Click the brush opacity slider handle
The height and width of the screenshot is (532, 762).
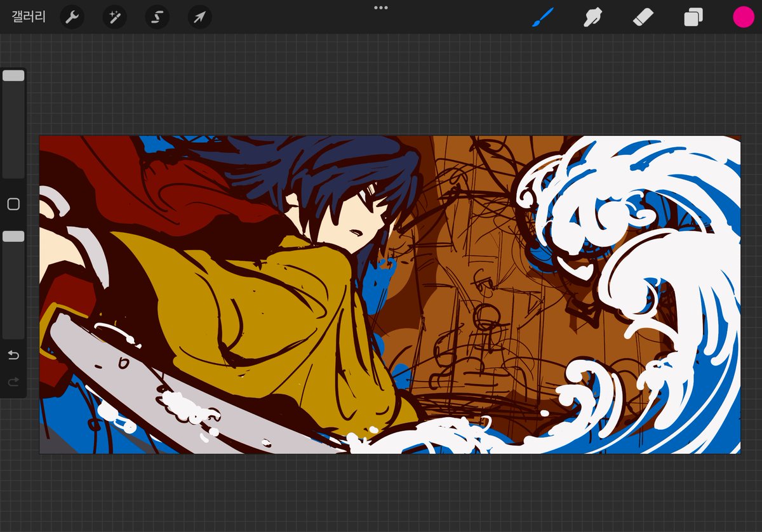click(x=13, y=236)
